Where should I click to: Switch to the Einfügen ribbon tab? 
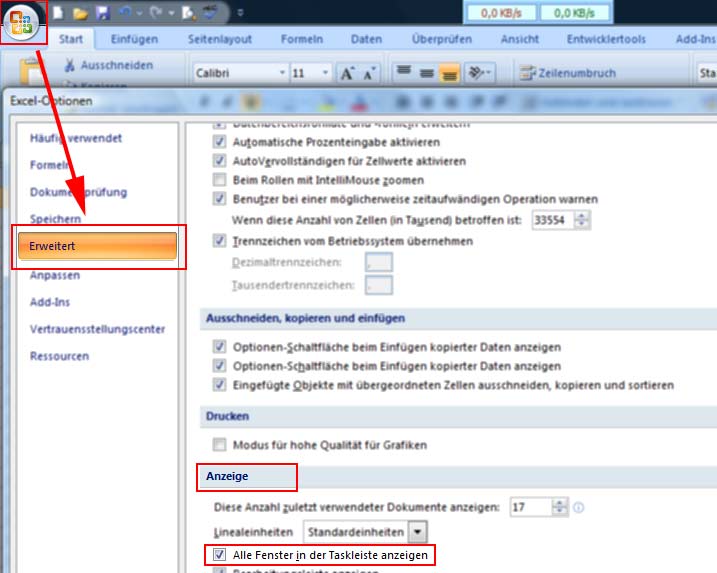coord(134,39)
